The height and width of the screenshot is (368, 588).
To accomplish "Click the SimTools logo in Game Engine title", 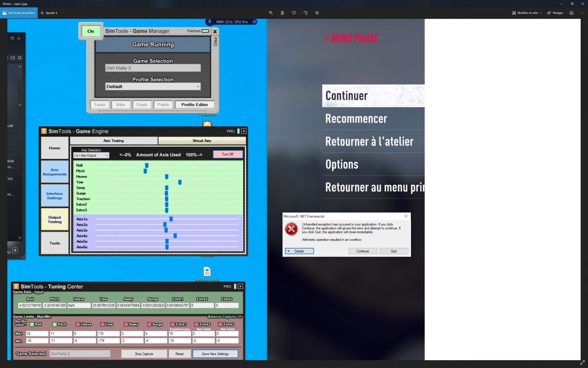I will point(44,131).
